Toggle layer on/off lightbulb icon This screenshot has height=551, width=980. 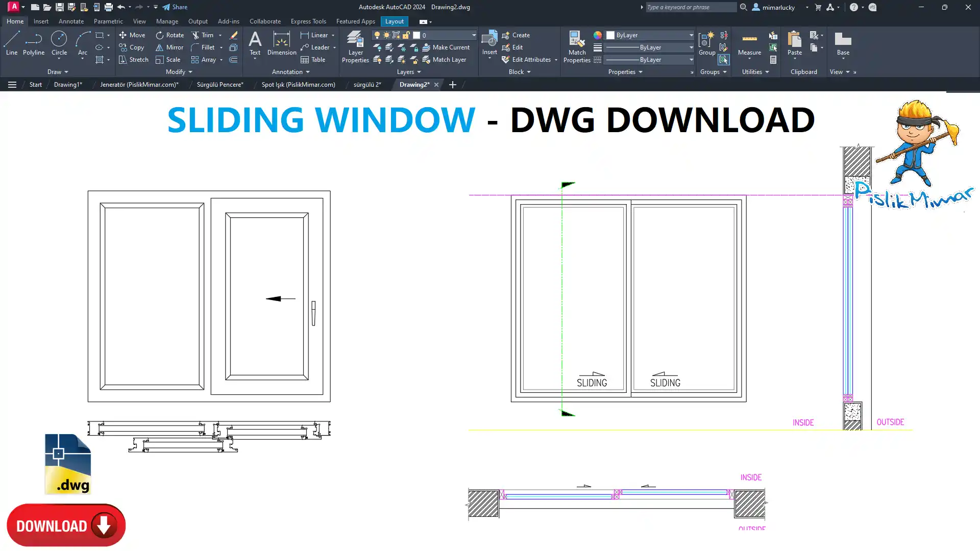(377, 35)
